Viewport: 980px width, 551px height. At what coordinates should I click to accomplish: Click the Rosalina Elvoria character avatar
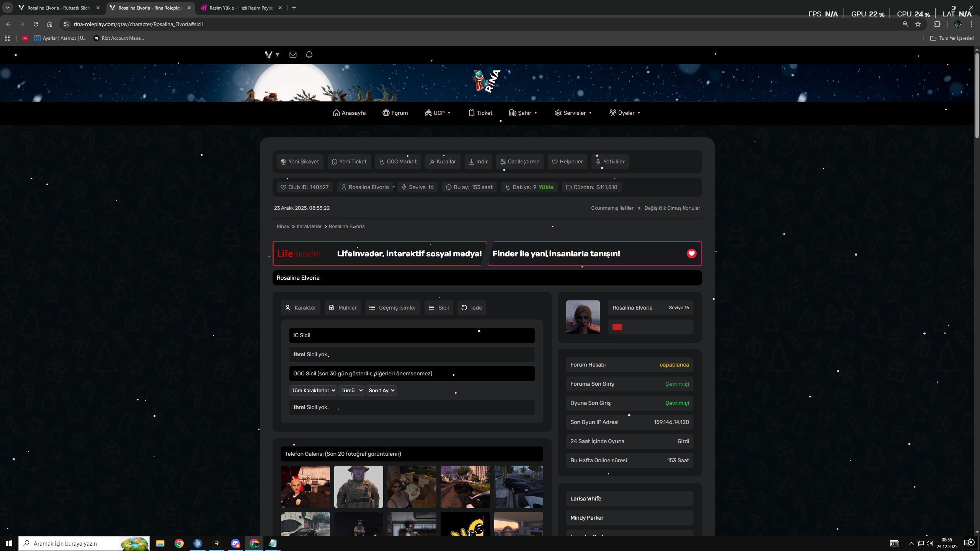tap(583, 317)
